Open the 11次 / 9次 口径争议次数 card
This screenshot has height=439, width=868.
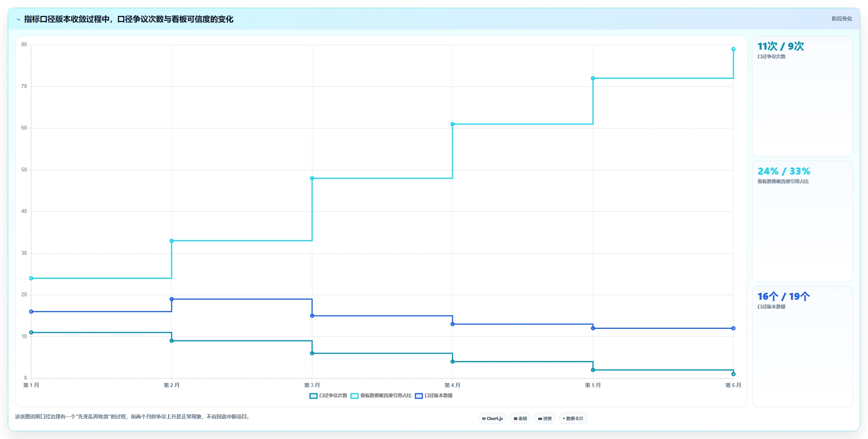[802, 96]
